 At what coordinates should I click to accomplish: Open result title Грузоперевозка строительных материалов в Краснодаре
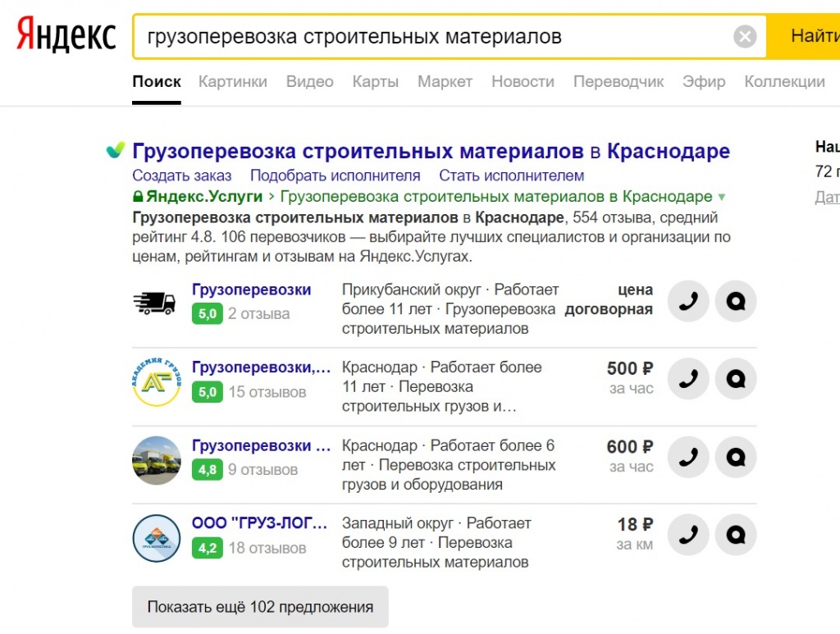(431, 151)
